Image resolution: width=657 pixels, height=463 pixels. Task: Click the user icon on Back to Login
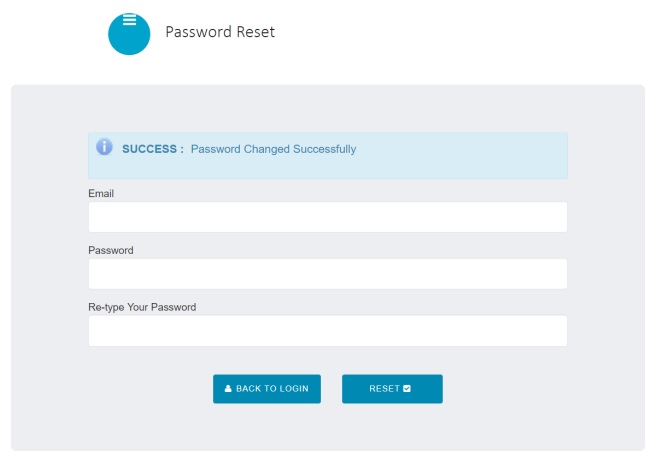pyautogui.click(x=228, y=388)
